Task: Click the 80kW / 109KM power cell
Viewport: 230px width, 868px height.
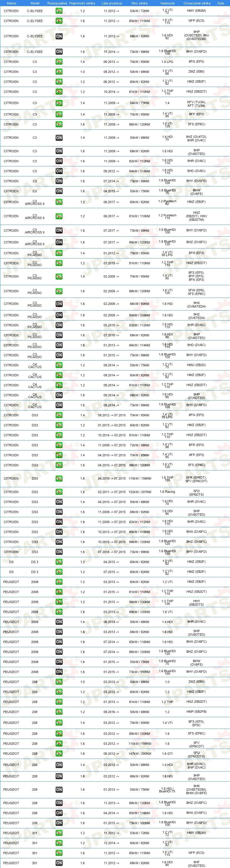Action: click(140, 316)
